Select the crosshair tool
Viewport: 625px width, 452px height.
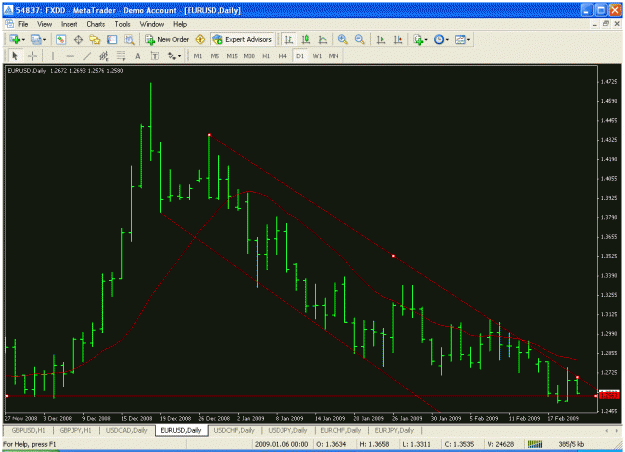click(33, 56)
